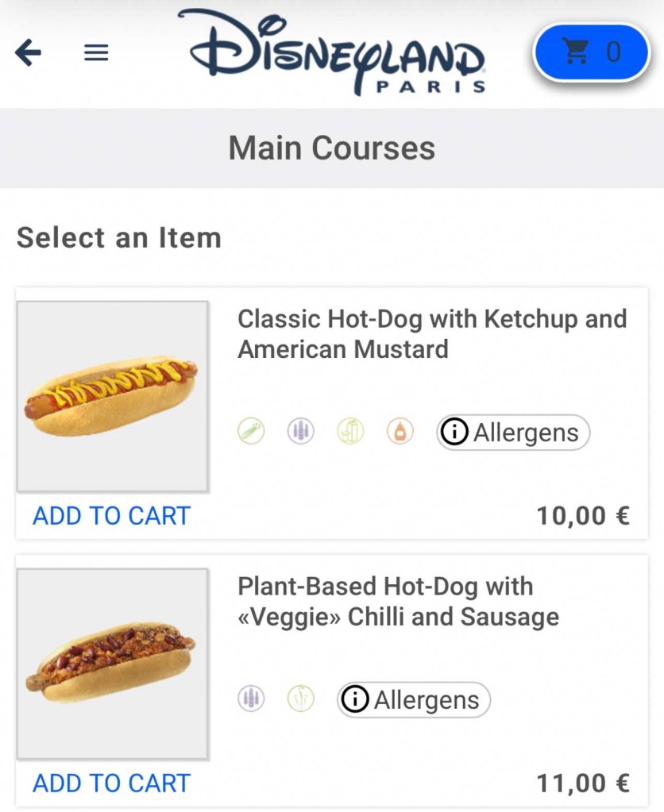The height and width of the screenshot is (812, 664).
Task: Click the Plant-Based Hot-Dog product photo
Action: (113, 664)
